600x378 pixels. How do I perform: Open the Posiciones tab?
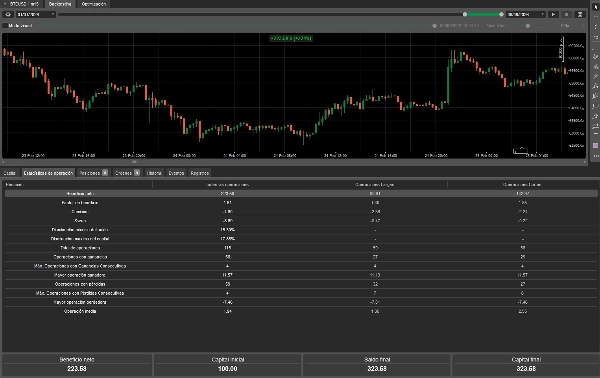pos(93,173)
